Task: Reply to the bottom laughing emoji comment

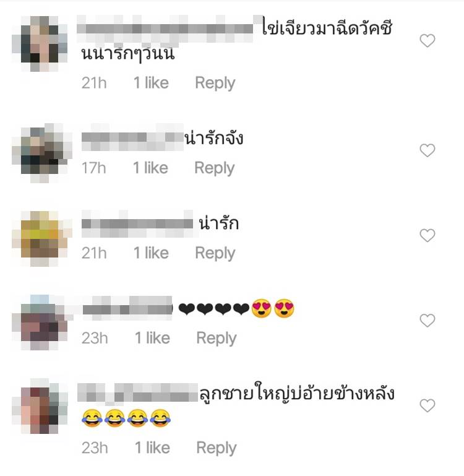Action: (x=217, y=448)
